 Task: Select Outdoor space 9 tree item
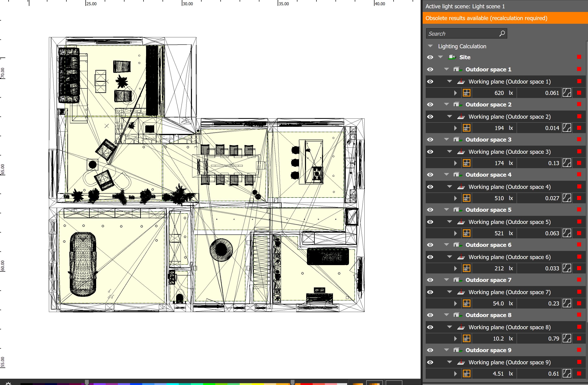[x=488, y=350]
